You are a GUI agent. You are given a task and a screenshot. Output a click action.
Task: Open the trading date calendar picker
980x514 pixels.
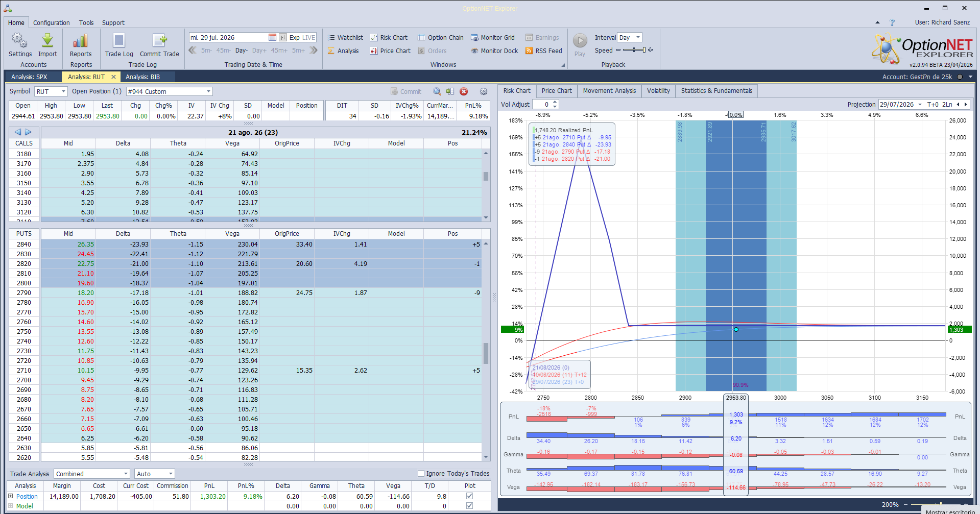(272, 37)
